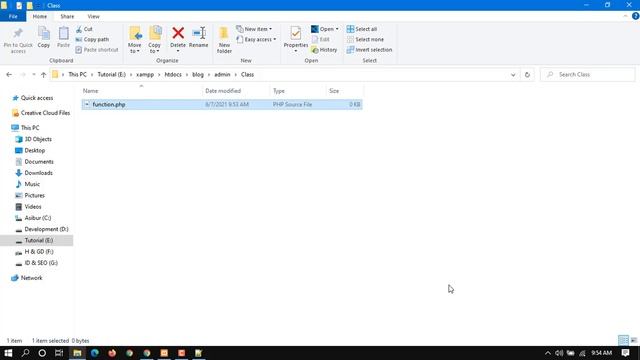640x360 pixels.
Task: Select This PC in navigation pane
Action: pyautogui.click(x=30, y=128)
